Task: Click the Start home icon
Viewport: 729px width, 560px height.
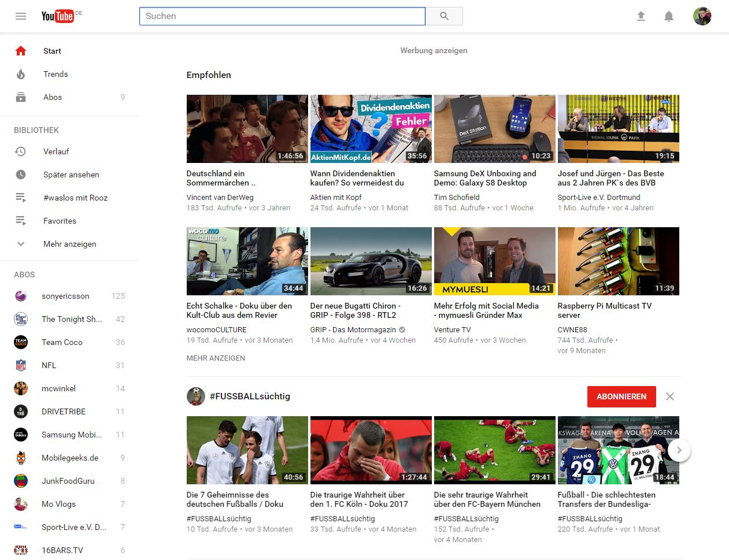Action: coord(21,51)
